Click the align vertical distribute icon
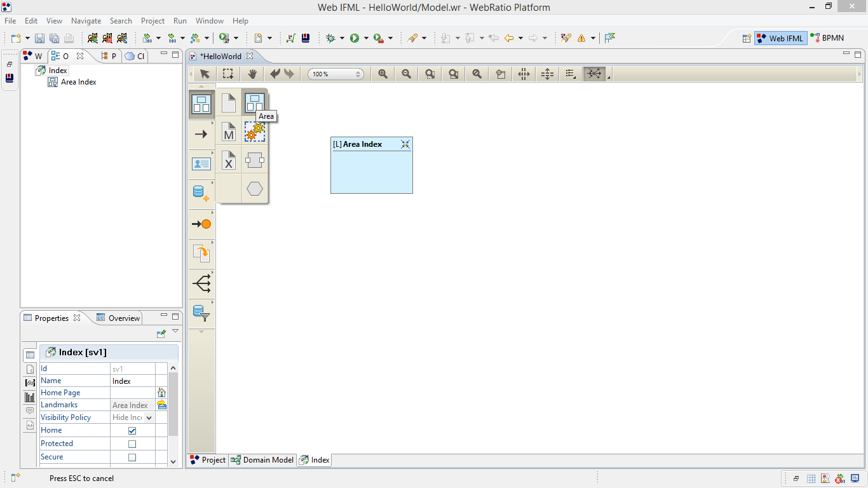This screenshot has height=488, width=868. [547, 74]
